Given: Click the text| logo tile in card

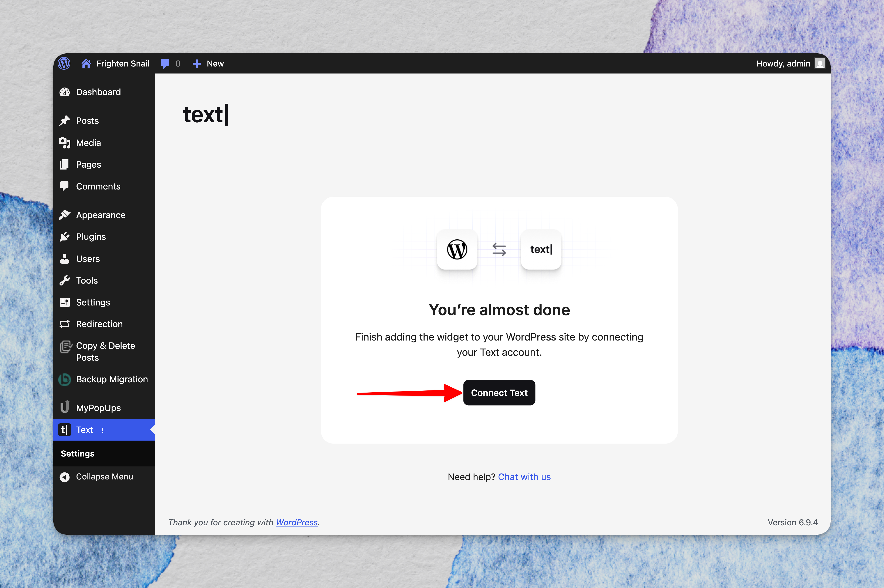Looking at the screenshot, I should click(541, 249).
